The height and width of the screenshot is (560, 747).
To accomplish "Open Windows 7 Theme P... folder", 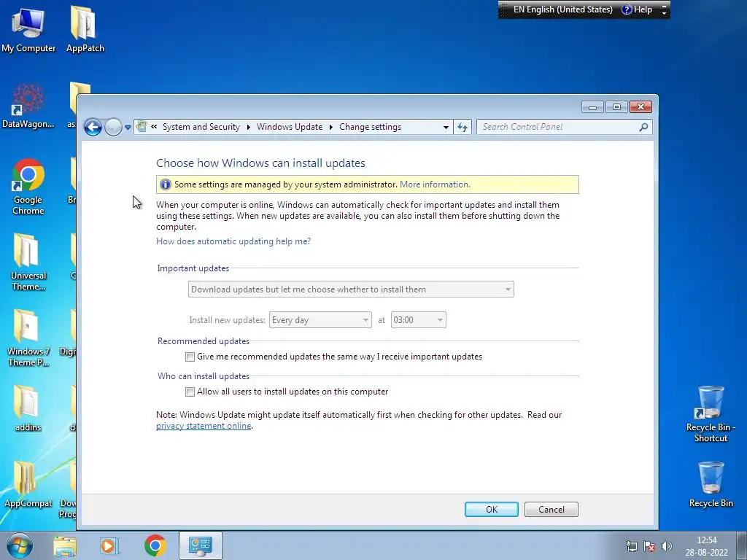I will (28, 338).
